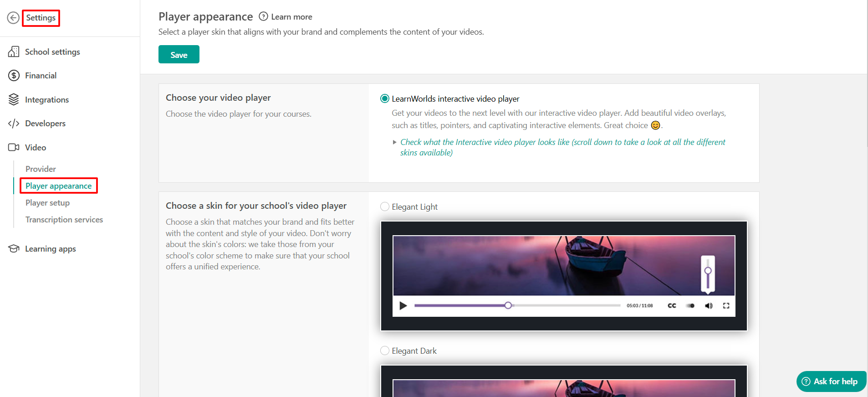This screenshot has height=397, width=868.
Task: Click the Integrations layers icon
Action: [x=14, y=99]
